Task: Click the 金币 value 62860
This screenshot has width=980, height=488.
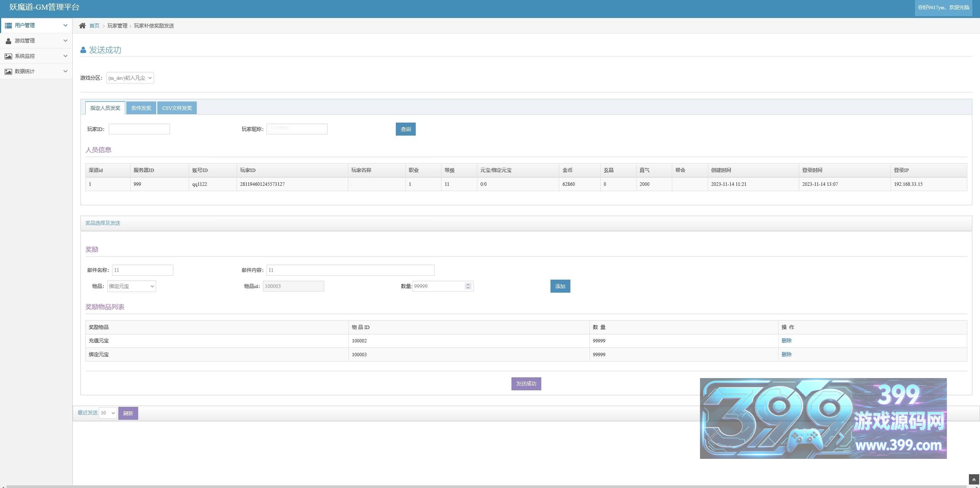Action: tap(568, 184)
